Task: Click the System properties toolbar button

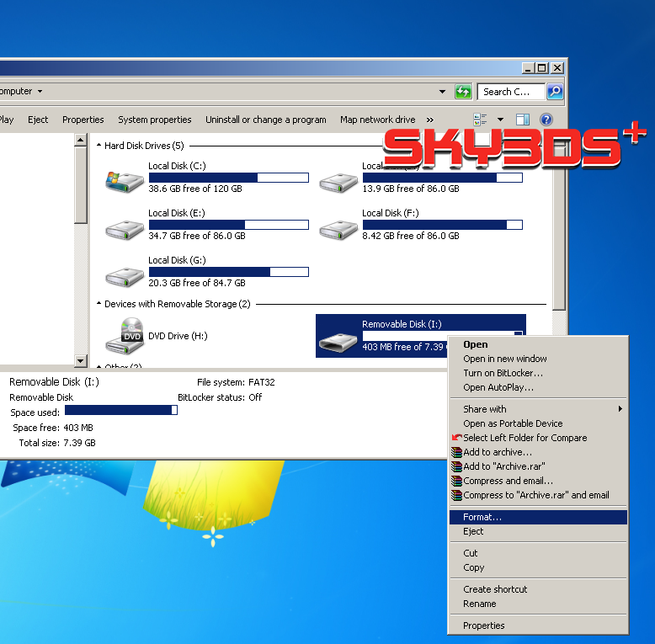Action: coord(155,120)
